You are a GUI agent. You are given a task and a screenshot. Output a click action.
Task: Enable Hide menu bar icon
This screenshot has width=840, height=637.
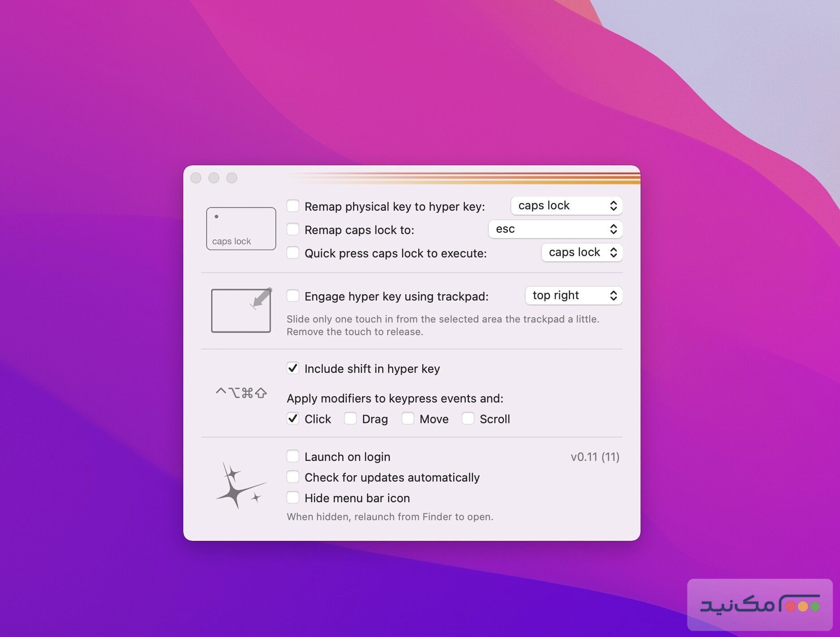(x=293, y=497)
